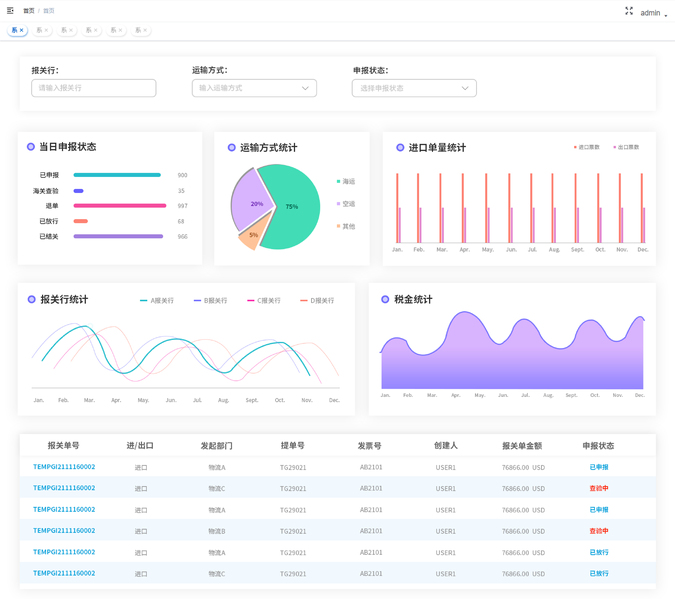
Task: Focus the 报关行 text input field
Action: [x=94, y=88]
